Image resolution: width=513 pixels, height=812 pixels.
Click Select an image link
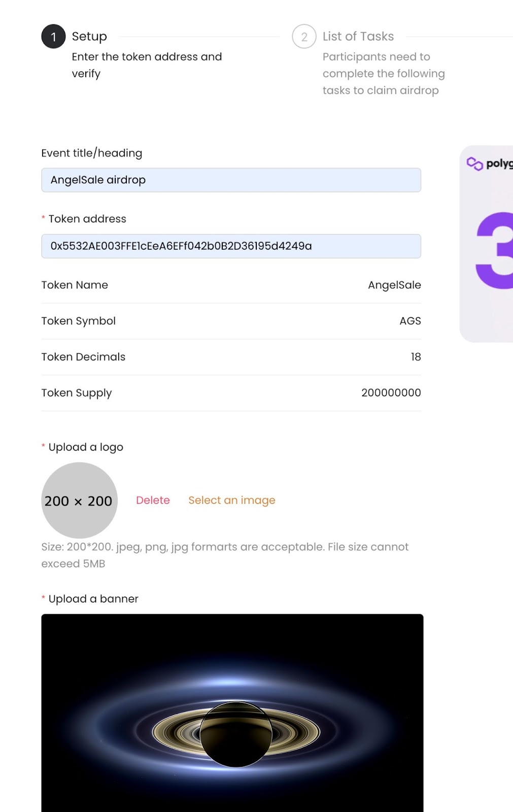click(x=232, y=500)
